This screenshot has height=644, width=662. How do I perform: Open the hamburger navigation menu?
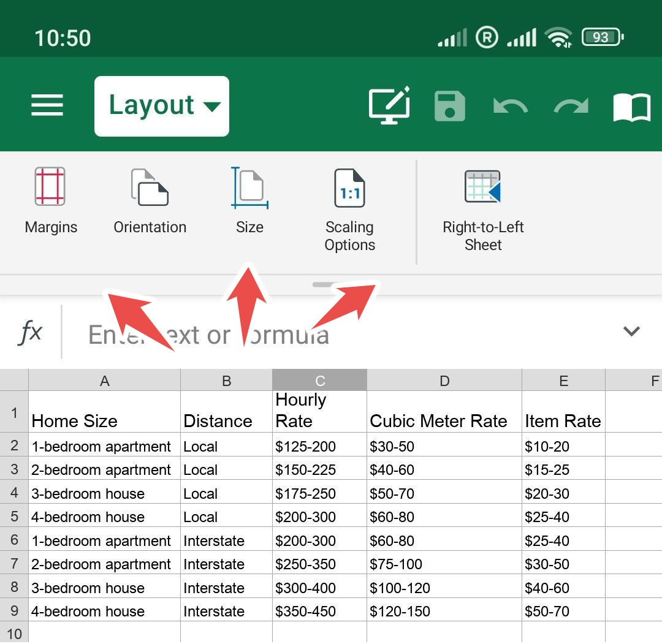[x=47, y=105]
